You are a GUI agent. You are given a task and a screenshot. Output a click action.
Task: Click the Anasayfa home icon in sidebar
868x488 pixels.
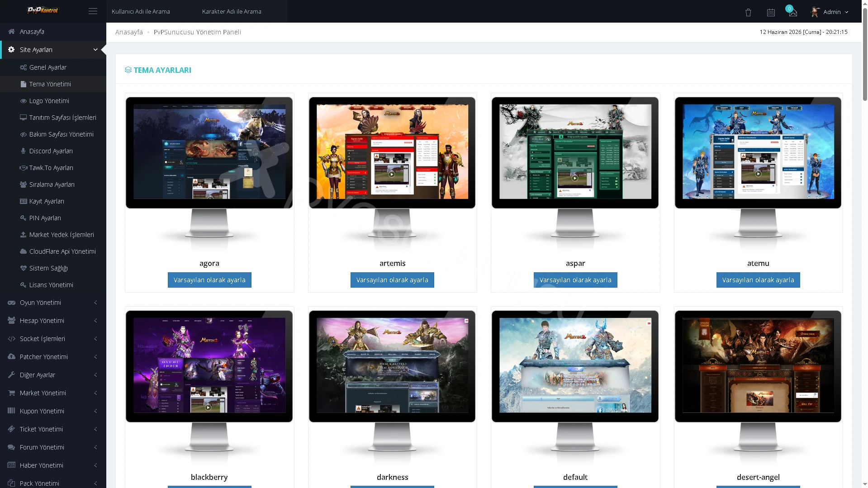coord(11,32)
